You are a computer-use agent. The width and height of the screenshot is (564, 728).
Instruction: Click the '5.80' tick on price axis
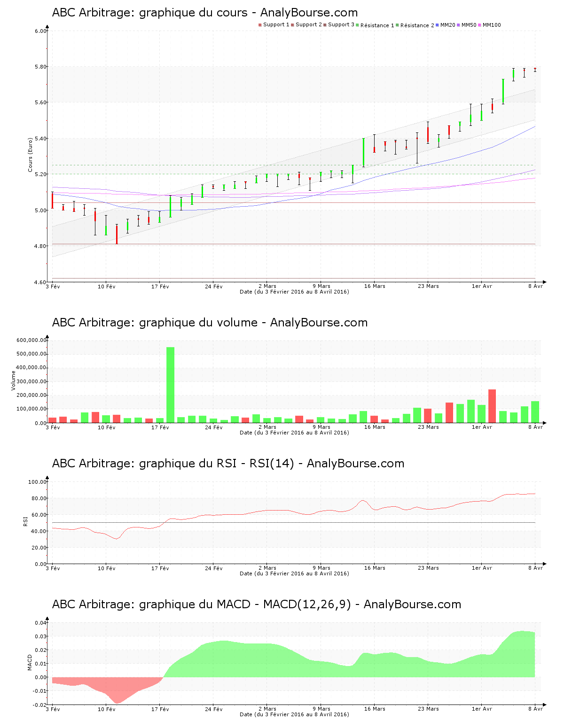40,67
